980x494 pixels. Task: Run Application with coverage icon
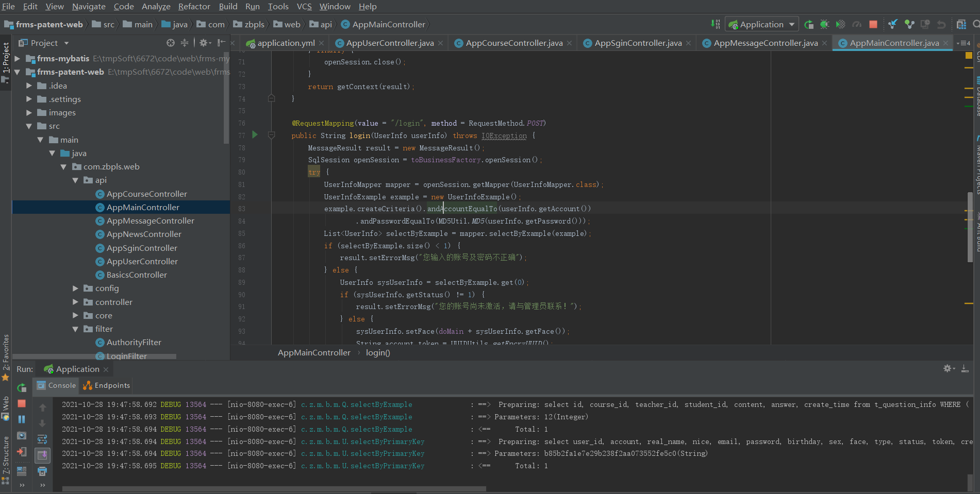841,24
